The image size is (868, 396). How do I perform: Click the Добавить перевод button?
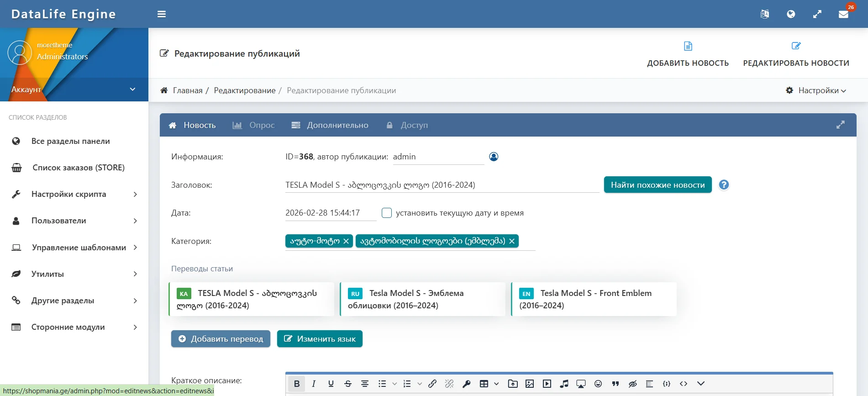[221, 339]
